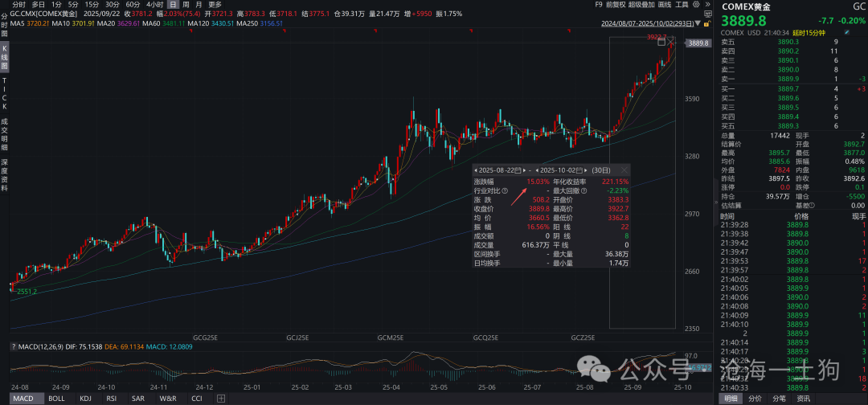Click help icon beside 行业对比

(506, 190)
